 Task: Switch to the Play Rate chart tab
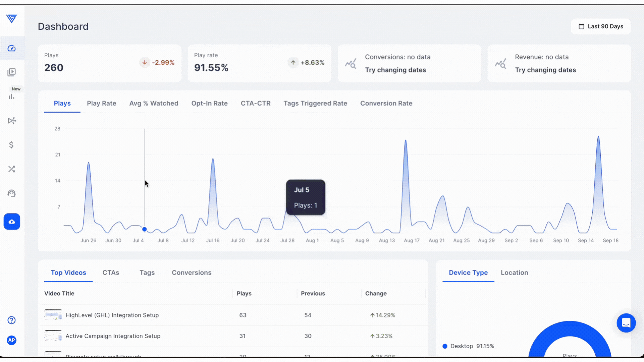coord(101,103)
